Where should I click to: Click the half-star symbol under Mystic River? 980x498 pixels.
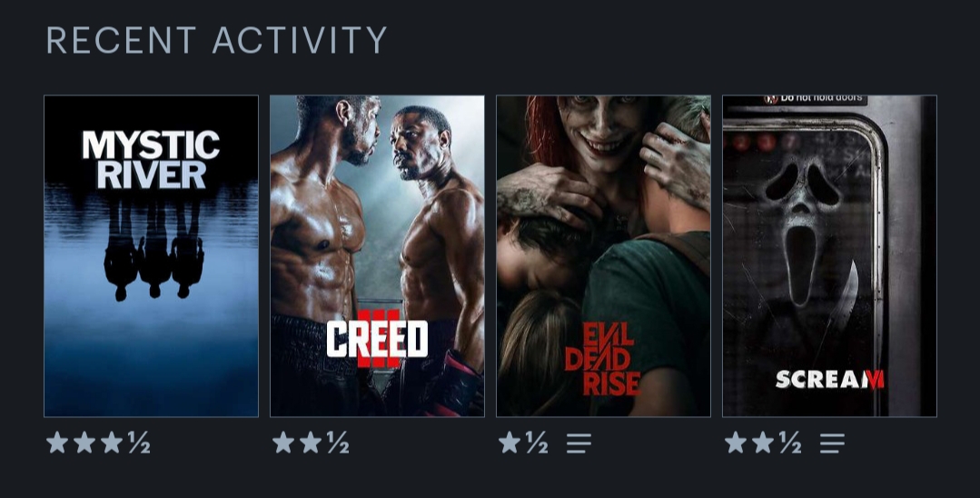139,443
